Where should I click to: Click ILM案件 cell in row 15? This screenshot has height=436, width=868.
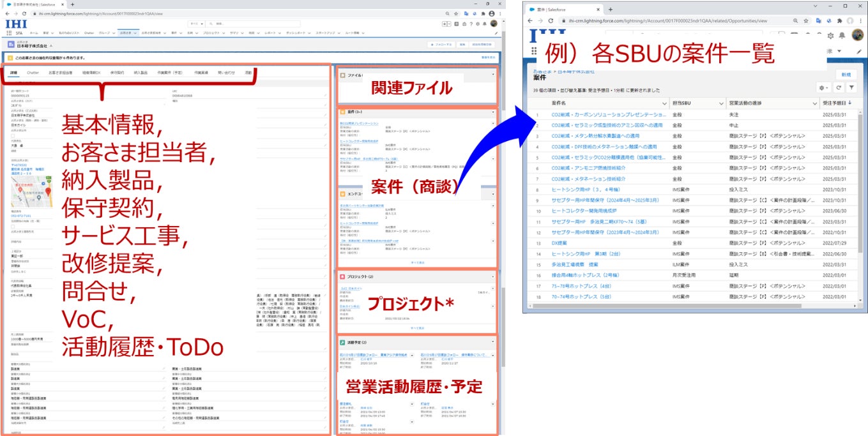(682, 264)
